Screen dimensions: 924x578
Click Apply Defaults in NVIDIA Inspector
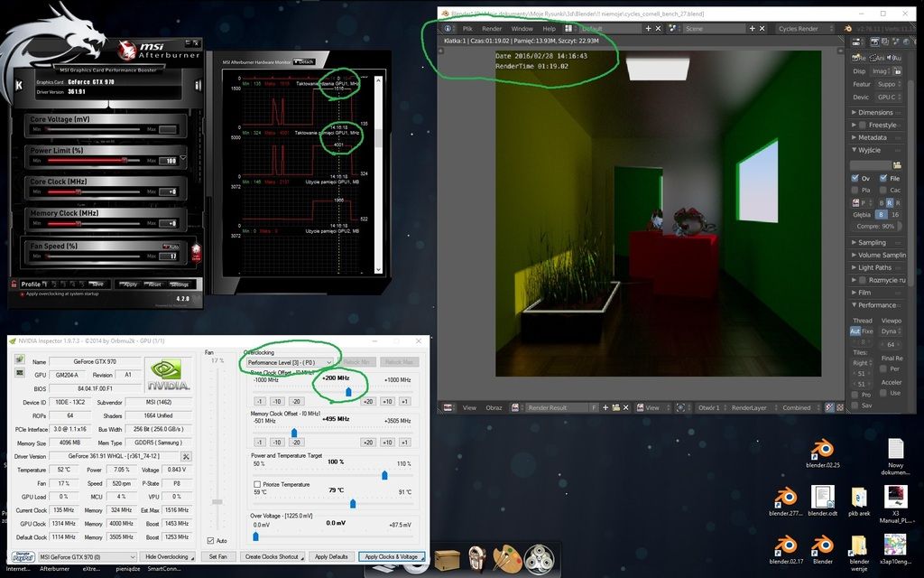pyautogui.click(x=331, y=556)
